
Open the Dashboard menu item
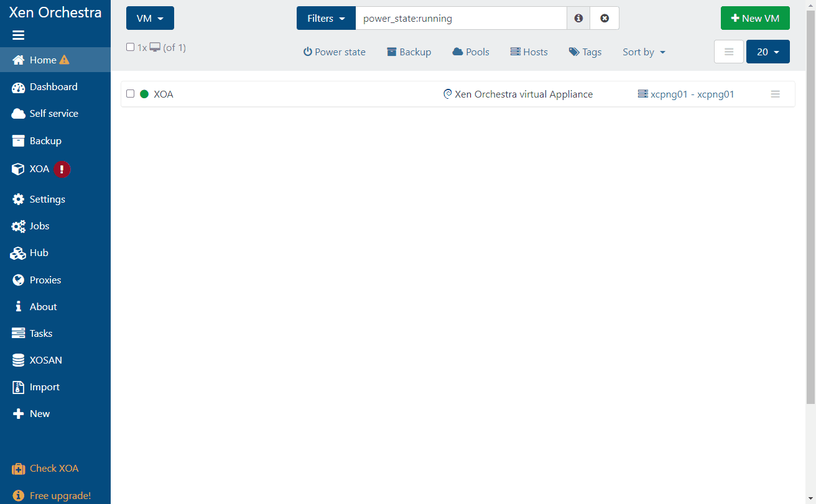click(x=55, y=87)
